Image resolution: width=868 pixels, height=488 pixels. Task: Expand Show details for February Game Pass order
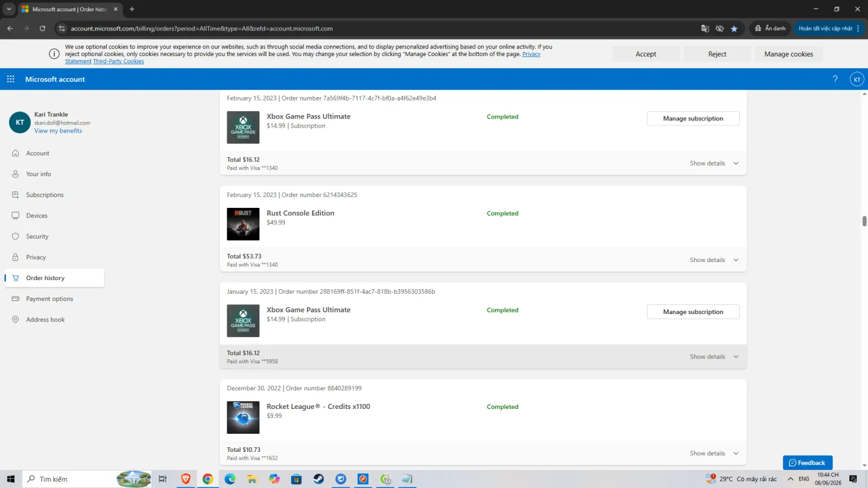tap(714, 163)
